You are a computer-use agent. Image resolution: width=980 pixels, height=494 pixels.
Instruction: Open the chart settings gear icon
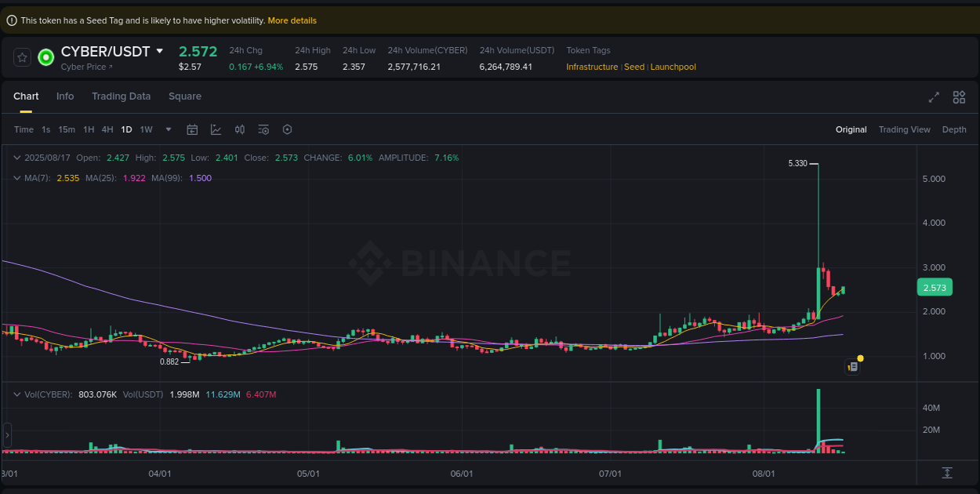(x=287, y=129)
